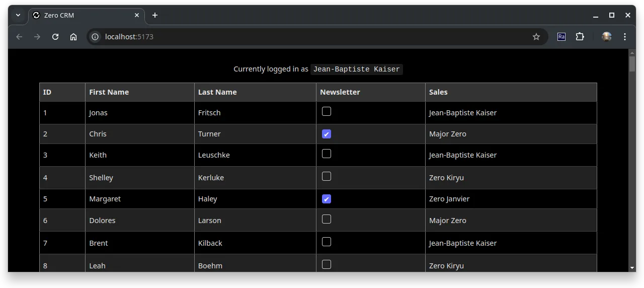Click the Major Zero cell in Chris's row
This screenshot has height=288, width=644.
pos(511,134)
